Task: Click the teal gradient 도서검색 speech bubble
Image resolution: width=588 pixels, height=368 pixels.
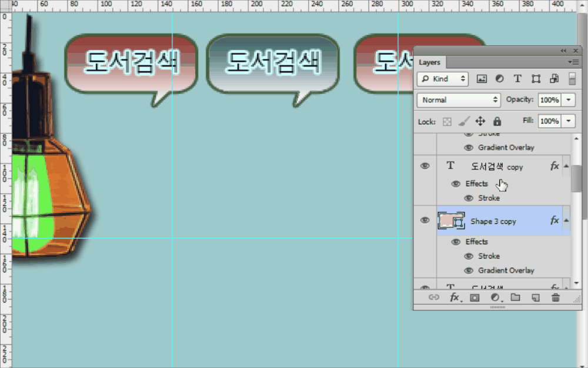Action: click(273, 70)
